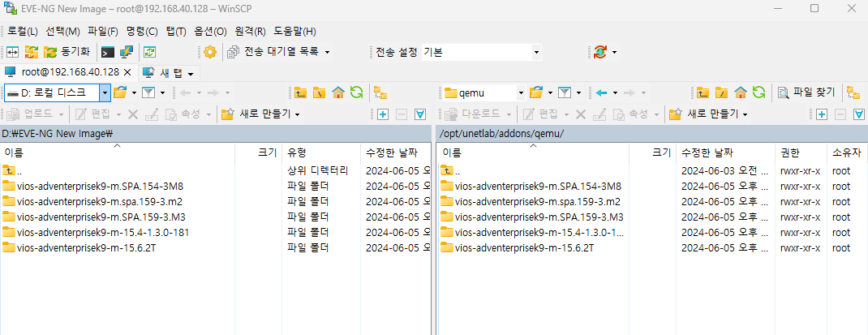Go to local parent directory icon
Screen dimensions: 868x335
301,92
